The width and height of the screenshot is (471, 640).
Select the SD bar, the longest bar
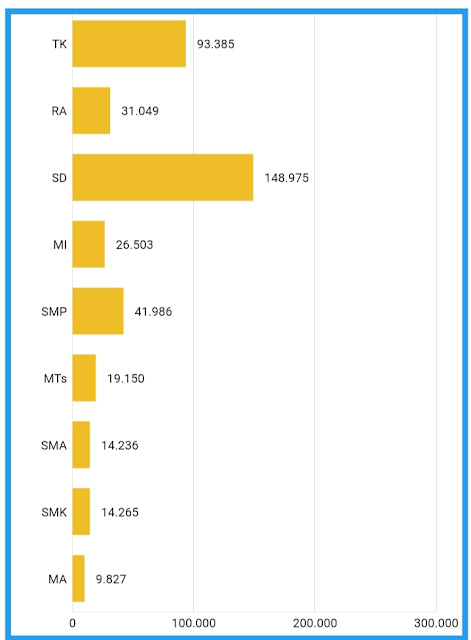coord(163,178)
